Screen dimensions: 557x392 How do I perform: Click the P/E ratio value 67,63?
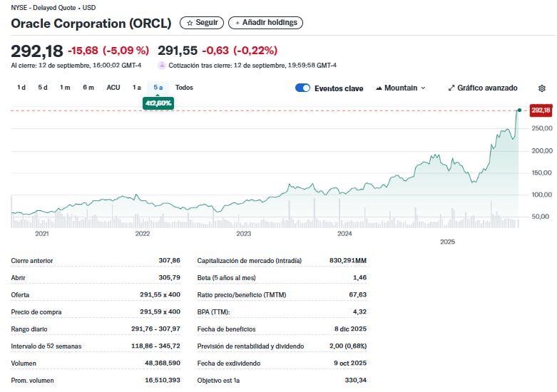tap(358, 294)
